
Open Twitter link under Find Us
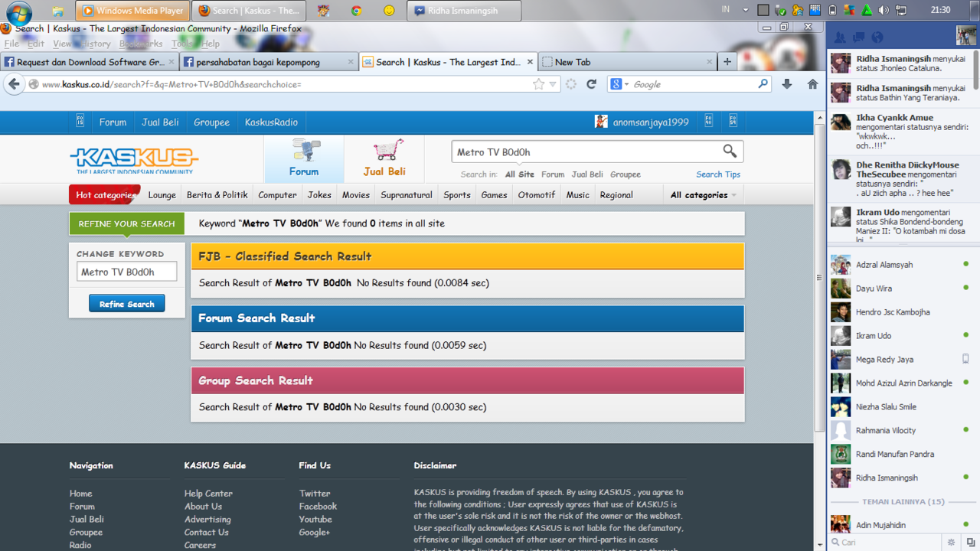coord(315,494)
